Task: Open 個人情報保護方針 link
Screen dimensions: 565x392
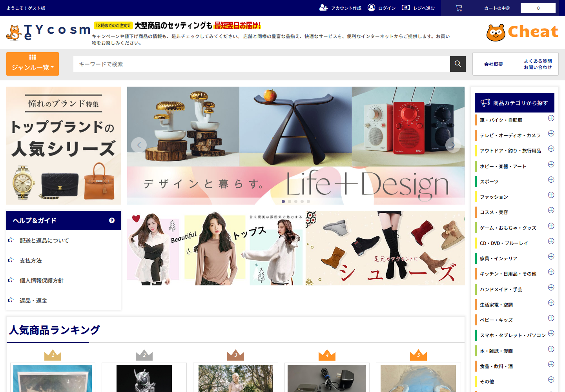Action: click(42, 280)
